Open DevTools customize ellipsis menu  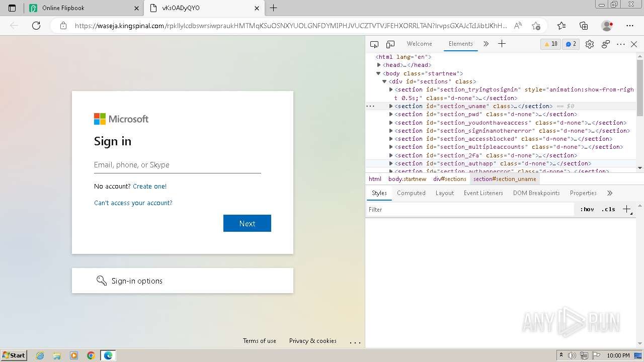621,44
